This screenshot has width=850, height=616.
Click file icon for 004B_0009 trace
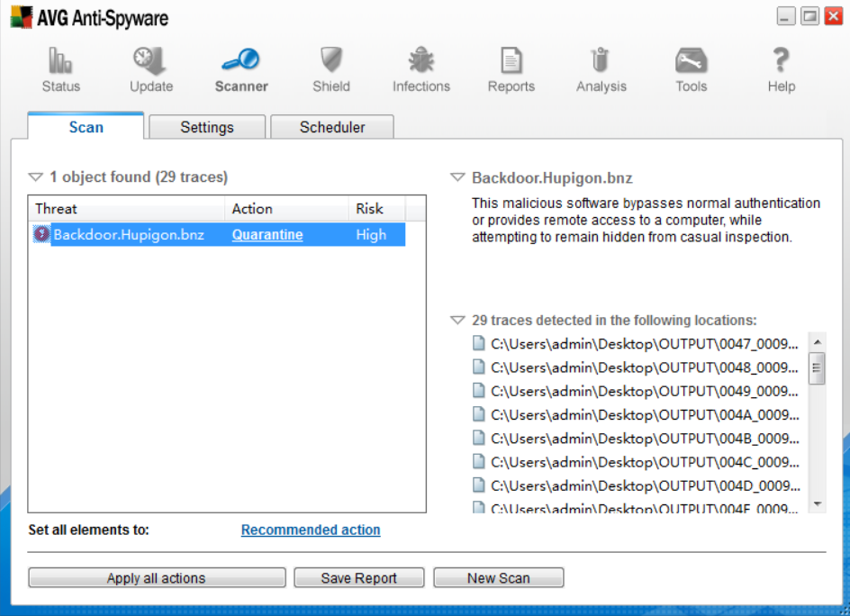click(x=479, y=438)
